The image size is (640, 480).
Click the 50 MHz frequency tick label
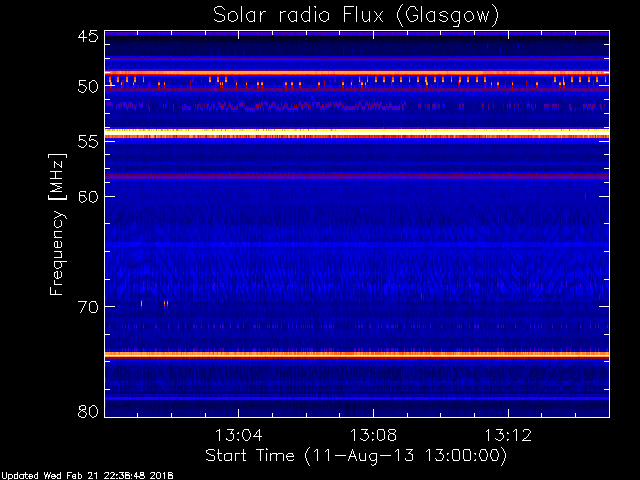point(87,87)
